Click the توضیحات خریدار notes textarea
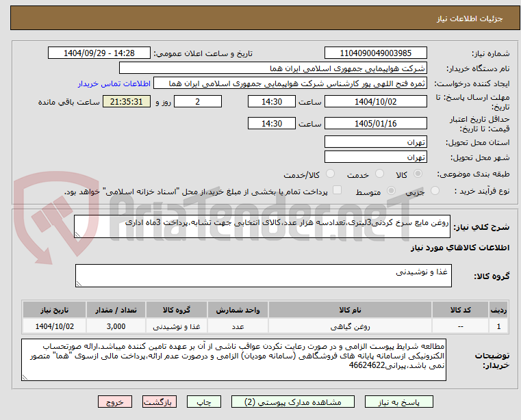The image size is (521, 420). click(x=233, y=360)
